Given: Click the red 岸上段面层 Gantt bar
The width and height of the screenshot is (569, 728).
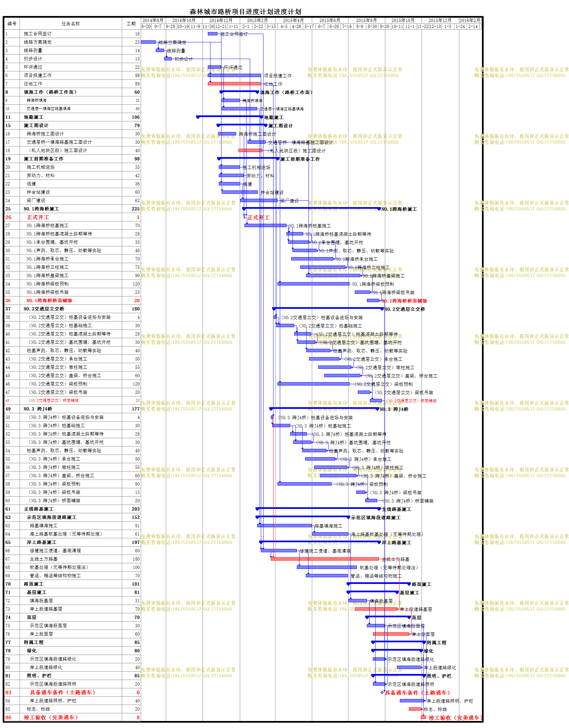Looking at the screenshot, I should click(x=391, y=634).
